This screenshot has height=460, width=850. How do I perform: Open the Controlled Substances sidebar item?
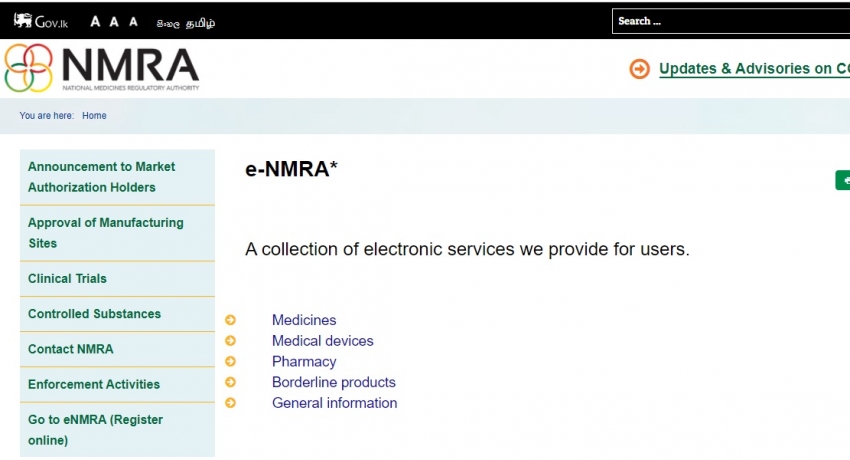117,314
